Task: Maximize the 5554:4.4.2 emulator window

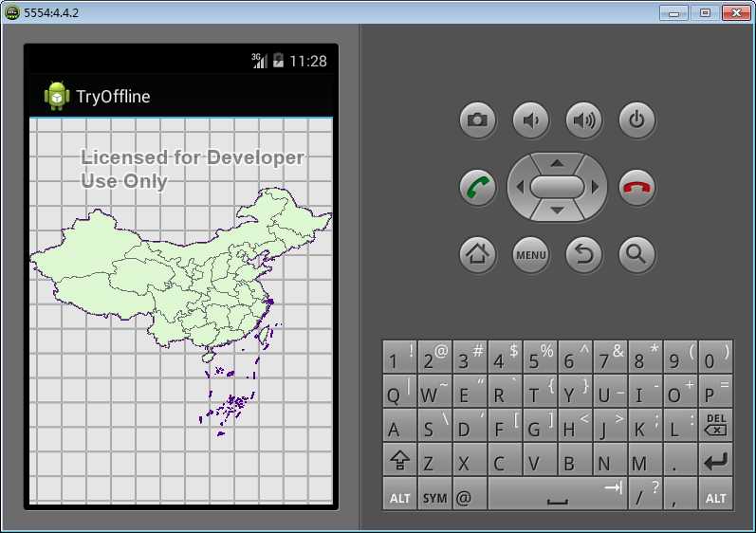Action: pos(705,12)
